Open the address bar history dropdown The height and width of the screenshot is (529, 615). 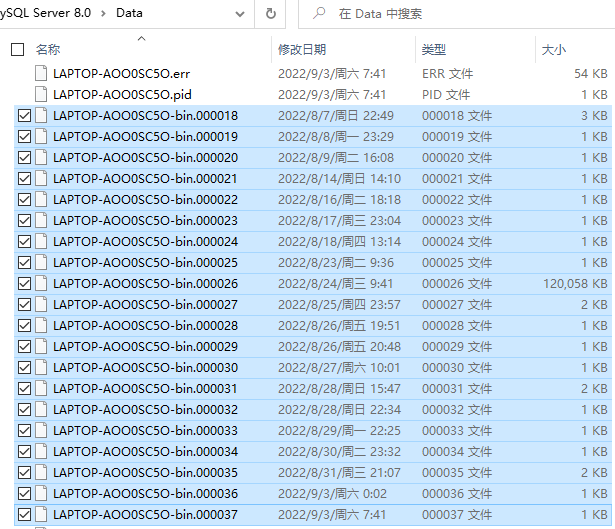[x=240, y=14]
